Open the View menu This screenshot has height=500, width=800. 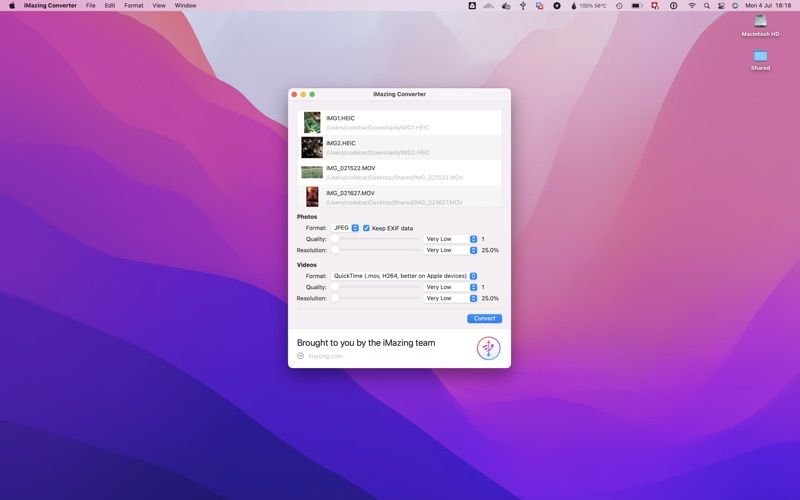(x=159, y=6)
